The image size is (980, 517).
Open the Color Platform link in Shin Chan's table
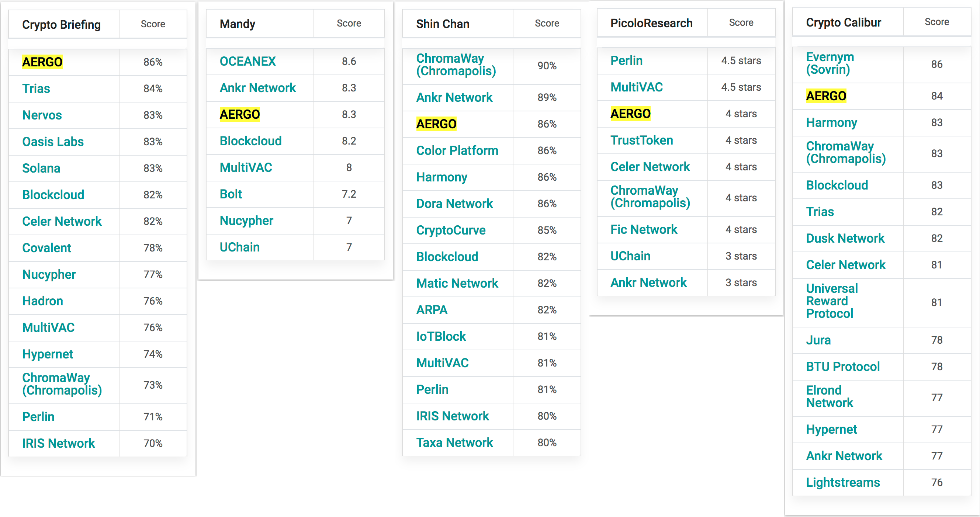tap(457, 151)
